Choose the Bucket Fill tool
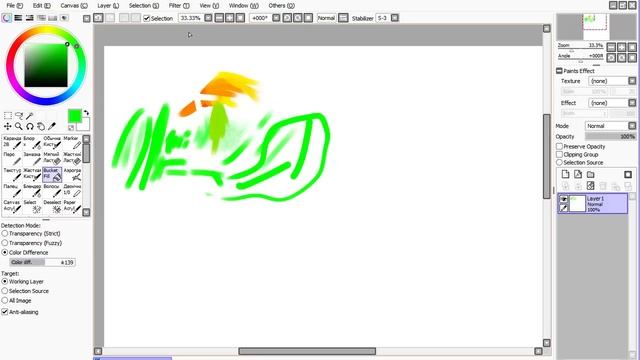This screenshot has height=360, width=640. (x=52, y=174)
